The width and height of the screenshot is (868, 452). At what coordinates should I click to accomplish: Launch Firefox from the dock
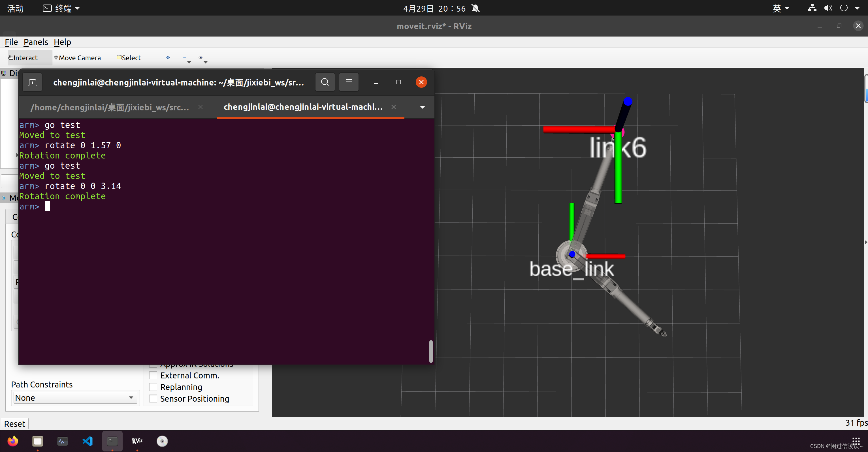coord(13,441)
